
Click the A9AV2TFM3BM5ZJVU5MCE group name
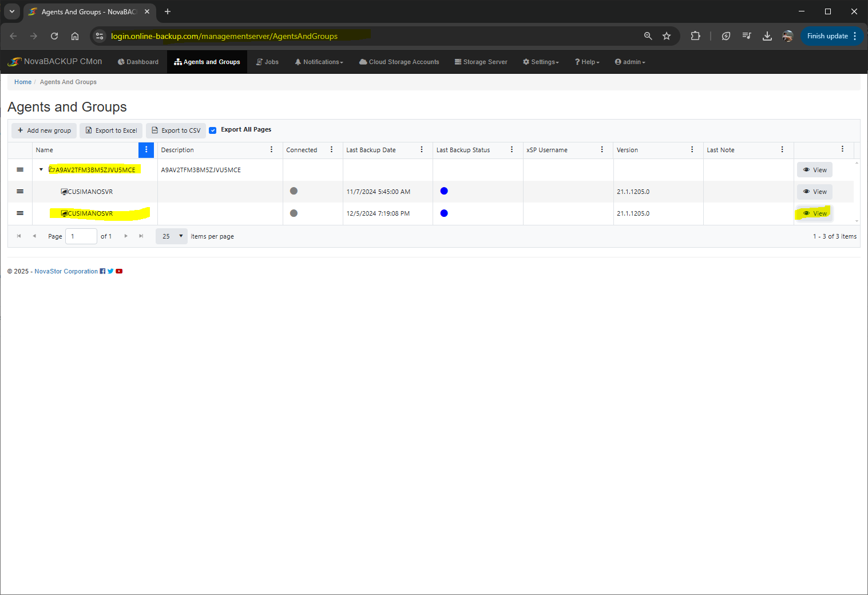[96, 170]
